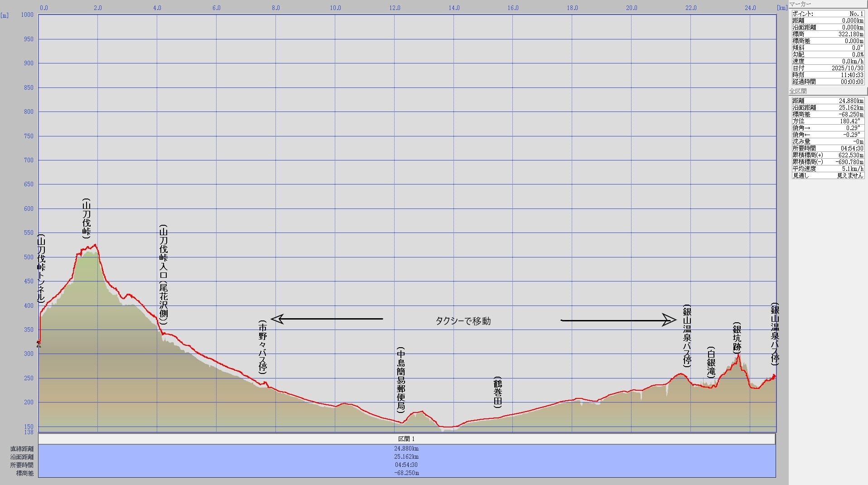
Task: Select the 山刀伐峠 peak label
Action: tap(87, 218)
